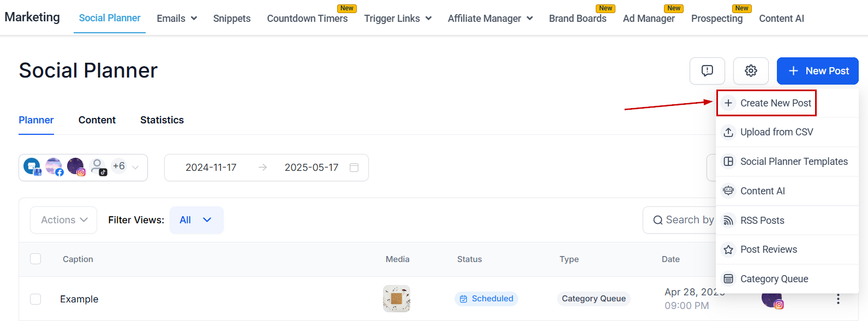Image resolution: width=868 pixels, height=321 pixels.
Task: Click the calendar icon in date range
Action: pyautogui.click(x=354, y=168)
